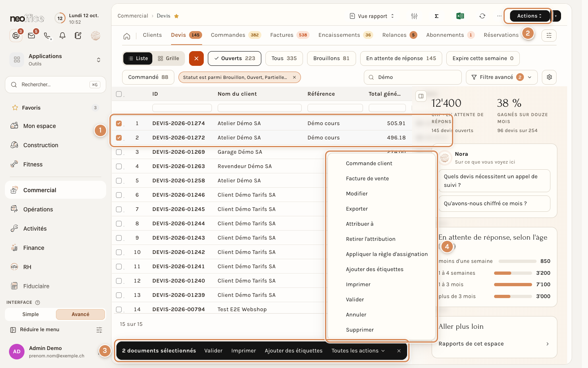Open the Fiduciaire sidebar module
The width and height of the screenshot is (588, 368).
[56, 286]
